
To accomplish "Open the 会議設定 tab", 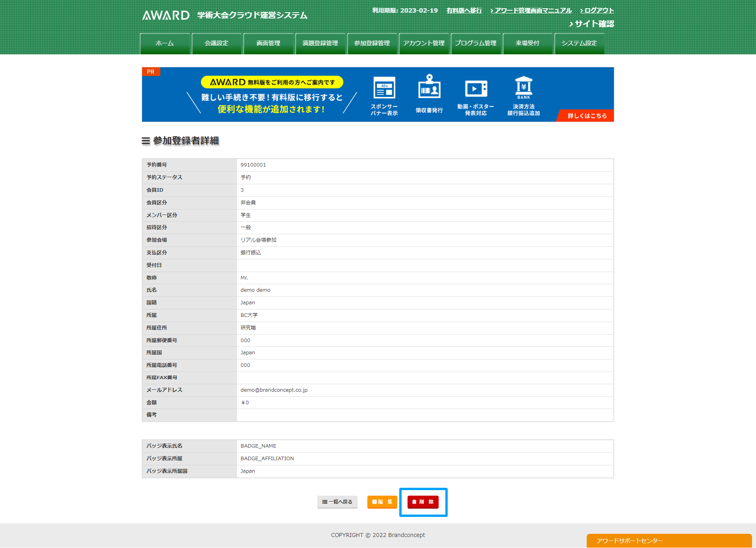I will pyautogui.click(x=217, y=43).
